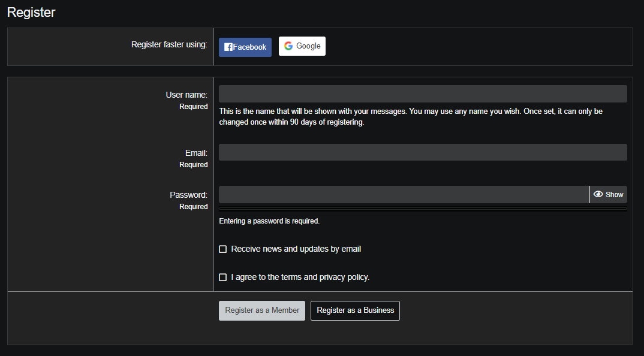Click the Register page heading
The image size is (644, 356).
coord(31,12)
